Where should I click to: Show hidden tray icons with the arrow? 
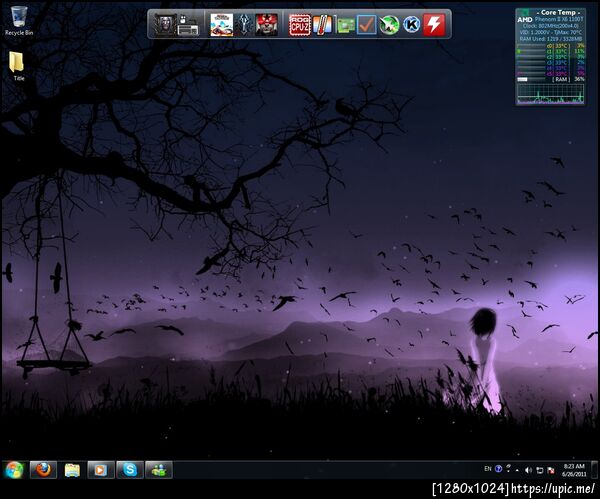click(517, 470)
